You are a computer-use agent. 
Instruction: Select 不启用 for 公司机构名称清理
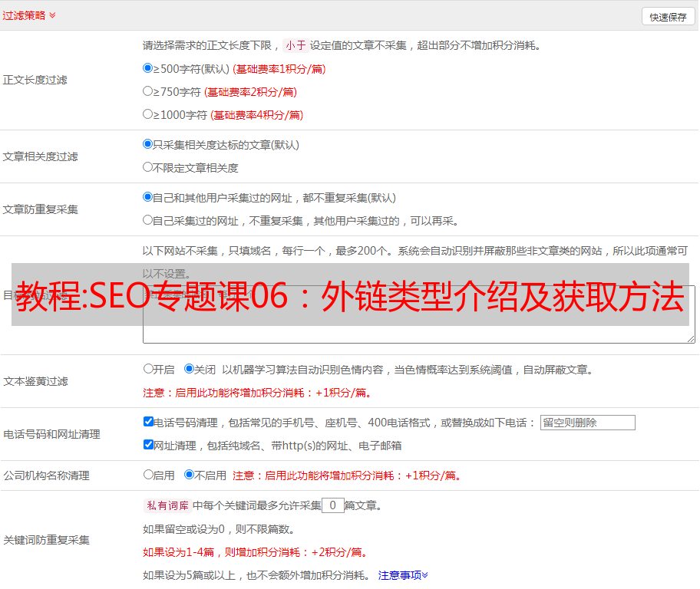point(190,475)
